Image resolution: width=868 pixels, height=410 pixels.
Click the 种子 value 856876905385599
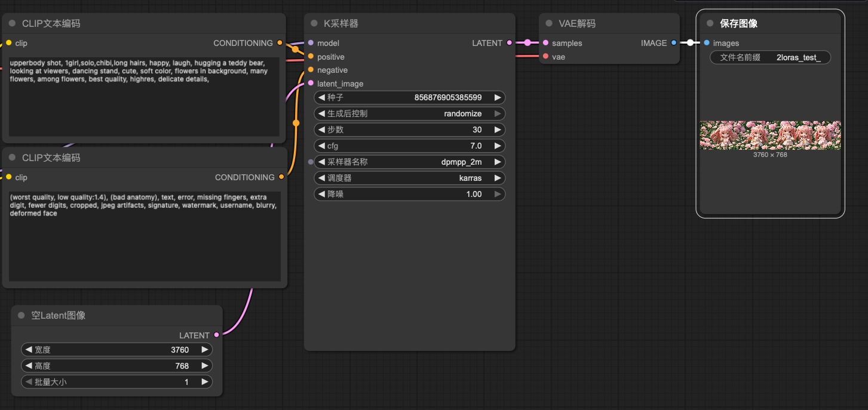[x=448, y=97]
